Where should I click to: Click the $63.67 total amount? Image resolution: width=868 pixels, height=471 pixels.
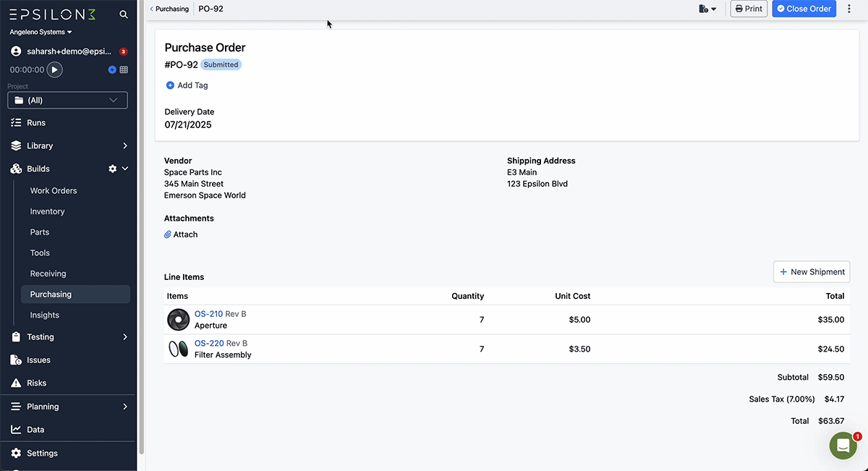click(830, 421)
